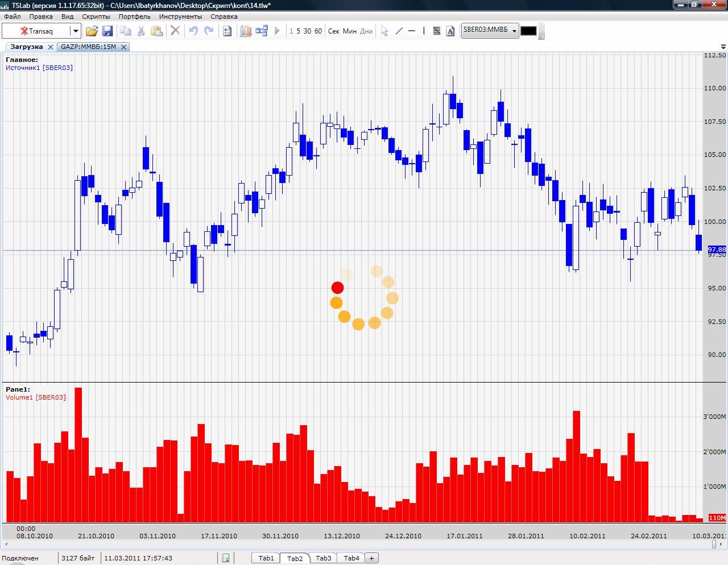The image size is (728, 565).
Task: Set interval to 30
Action: coord(307,31)
